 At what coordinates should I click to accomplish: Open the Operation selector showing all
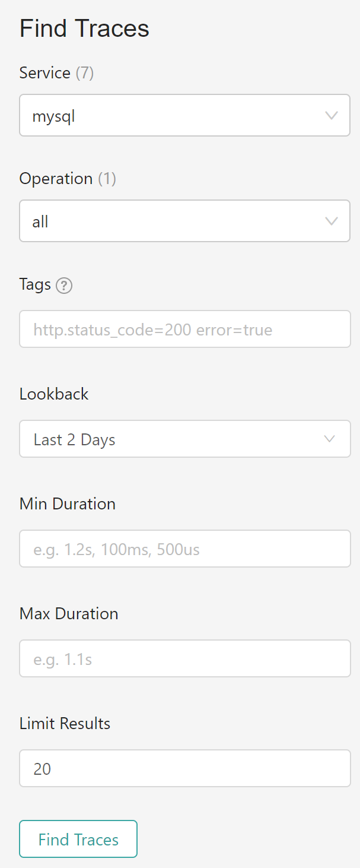tap(184, 221)
